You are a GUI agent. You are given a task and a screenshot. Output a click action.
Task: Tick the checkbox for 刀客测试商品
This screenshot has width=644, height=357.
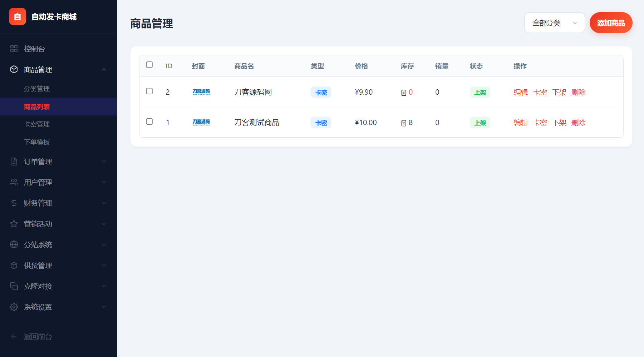coord(149,122)
